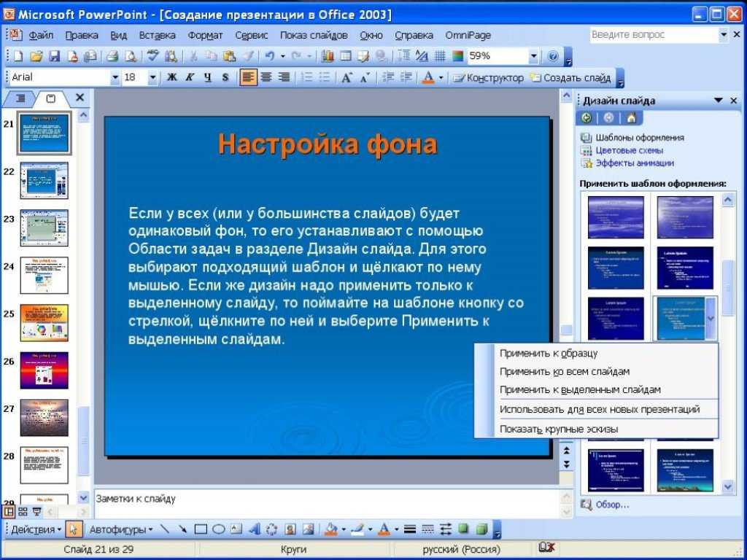The width and height of the screenshot is (747, 560).
Task: Open the Arial font name dropdown
Action: [x=115, y=77]
